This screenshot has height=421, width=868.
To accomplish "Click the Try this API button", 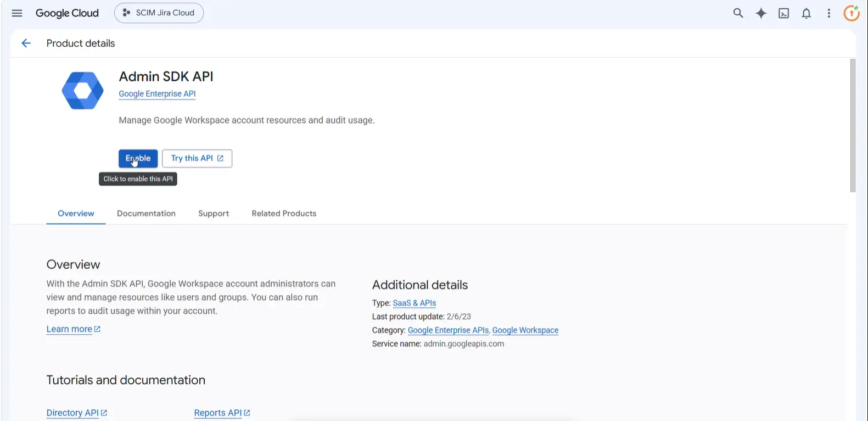I will (197, 158).
